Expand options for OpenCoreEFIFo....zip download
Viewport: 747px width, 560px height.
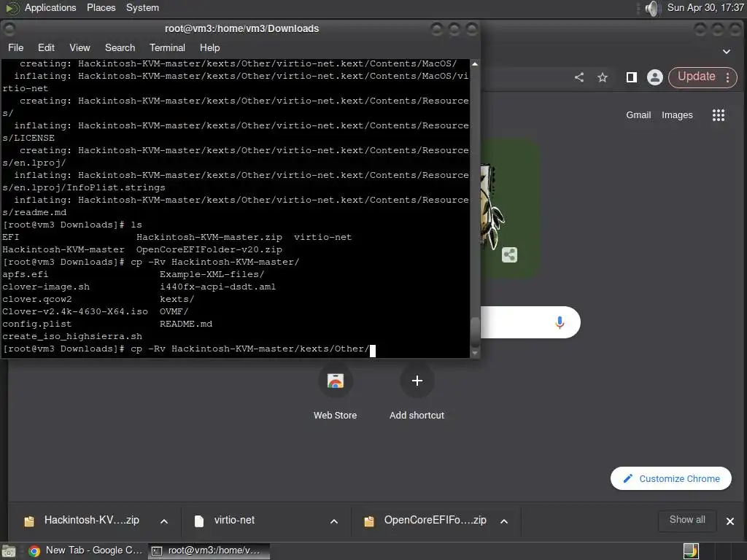504,521
